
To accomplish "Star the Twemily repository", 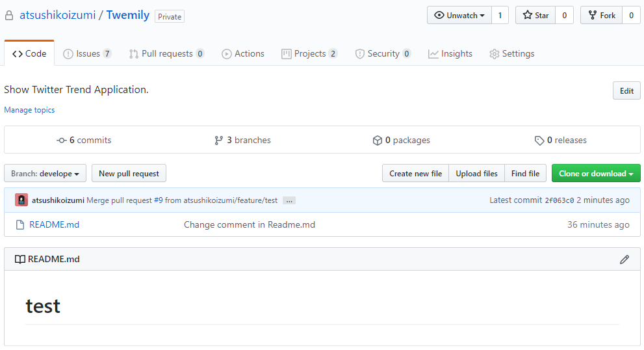I will point(535,16).
